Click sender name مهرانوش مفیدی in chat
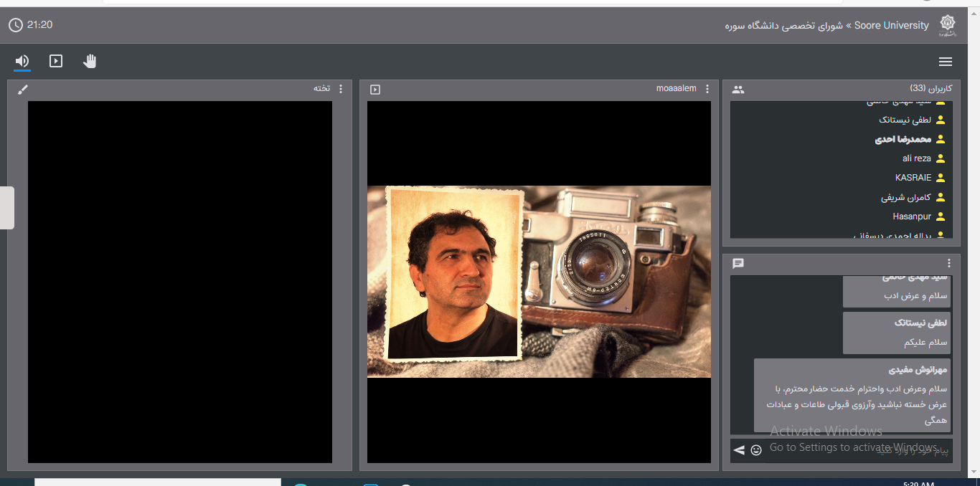The width and height of the screenshot is (980, 486). click(918, 370)
